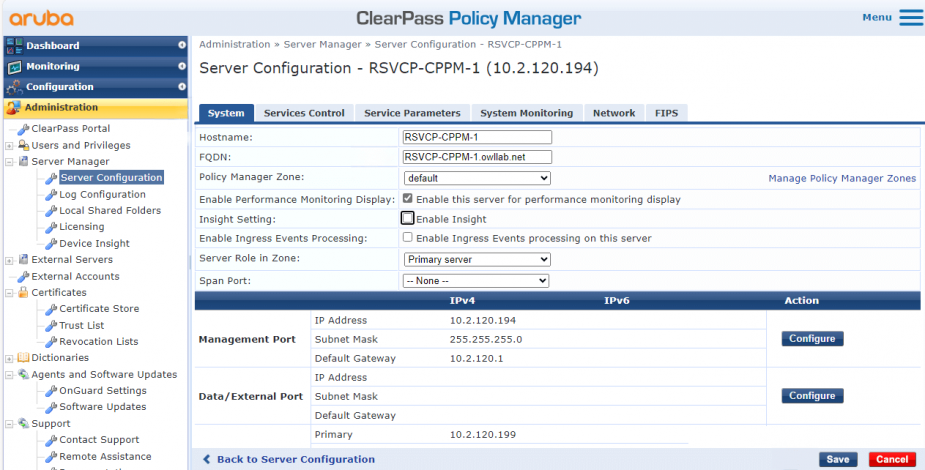Image resolution: width=925 pixels, height=470 pixels.
Task: Open Remote Assistance tree item
Action: pyautogui.click(x=105, y=456)
